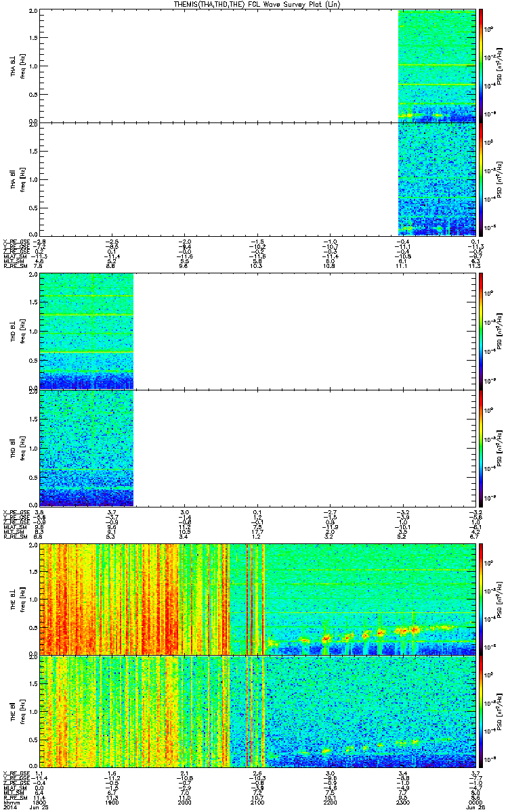Select the THA BL spectrogram data region
Image resolution: width=508 pixels, height=812 pixels.
point(436,66)
